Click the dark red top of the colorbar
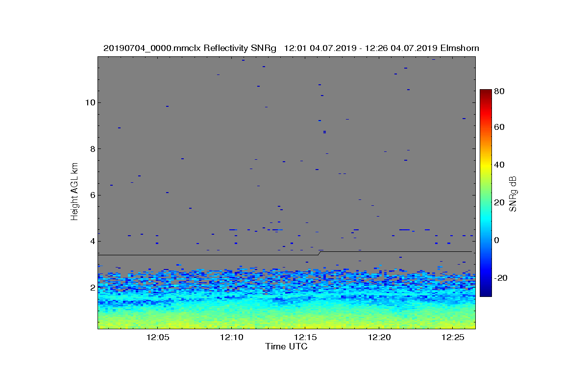This screenshot has height=392, width=588. pyautogui.click(x=486, y=93)
